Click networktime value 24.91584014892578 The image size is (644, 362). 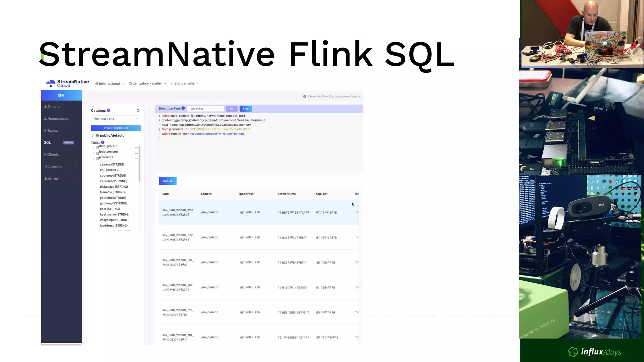pos(292,288)
